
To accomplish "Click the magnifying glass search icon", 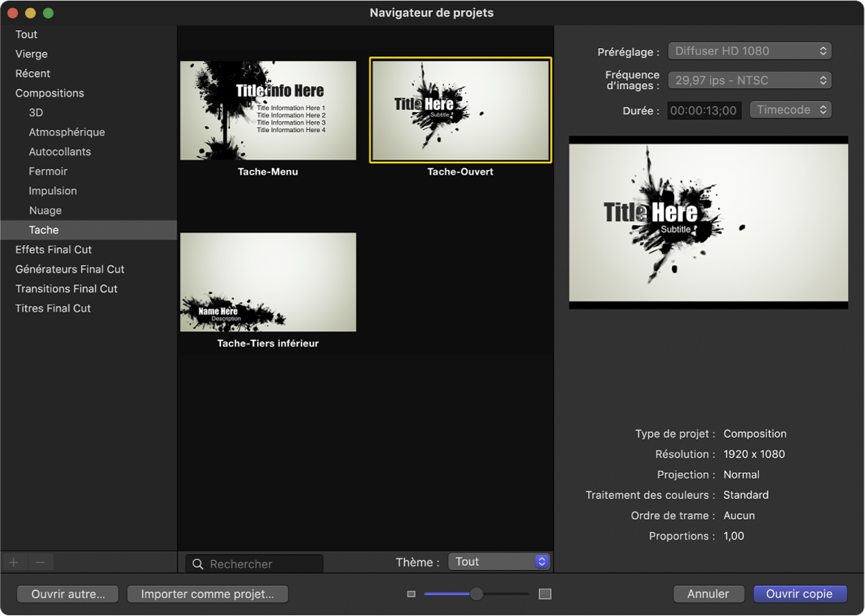I will click(x=198, y=564).
